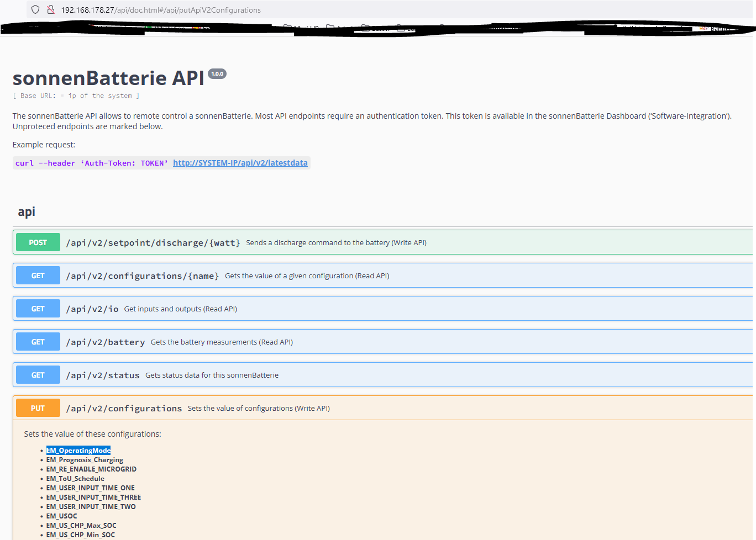The width and height of the screenshot is (756, 540).
Task: Click 'Sets the value of these configurations' text
Action: point(92,434)
